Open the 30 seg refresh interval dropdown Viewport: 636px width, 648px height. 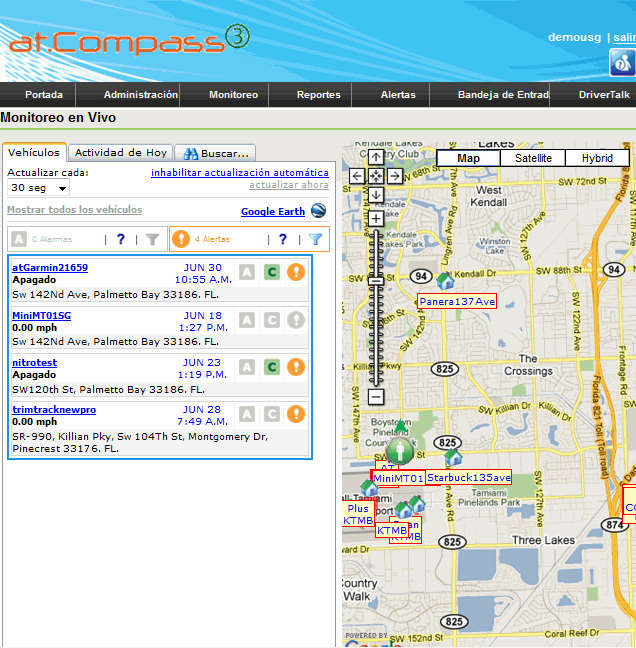(38, 188)
